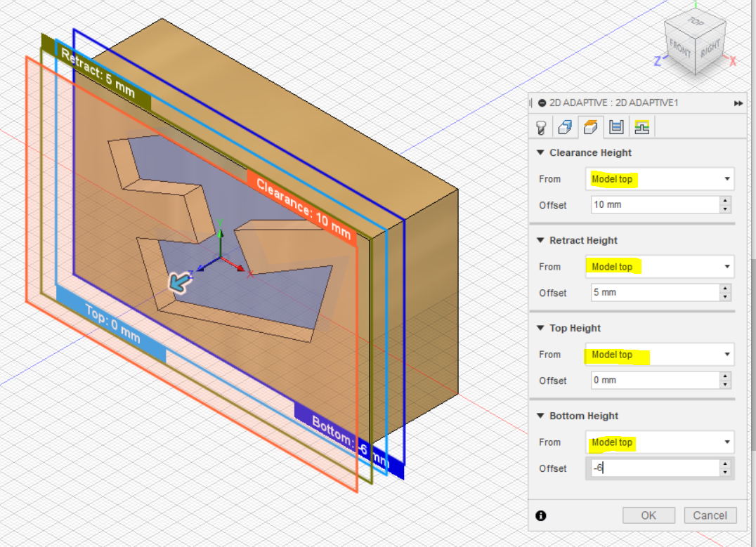Collapse dialog with the minus circle icon
756x547 pixels.
542,103
